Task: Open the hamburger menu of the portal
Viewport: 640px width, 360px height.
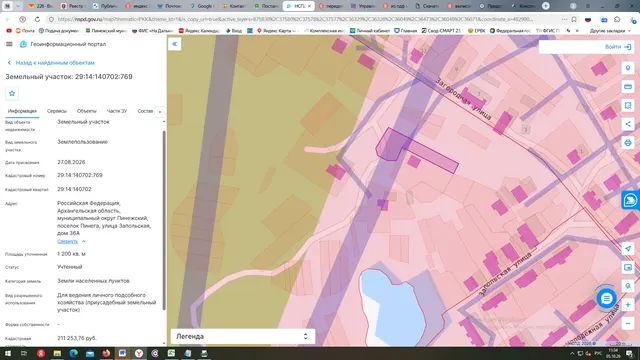Action: 9,44
